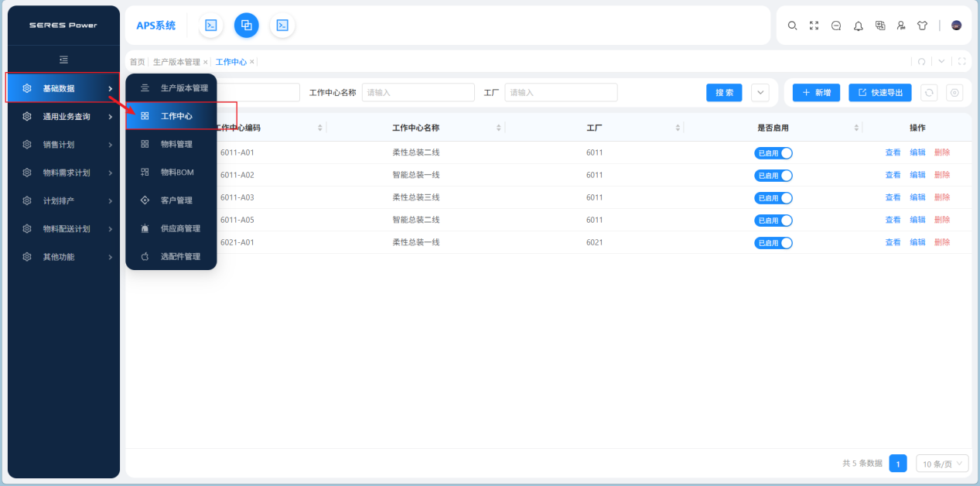Expand the 物料需求计划 sidebar menu
The image size is (980, 486).
63,173
